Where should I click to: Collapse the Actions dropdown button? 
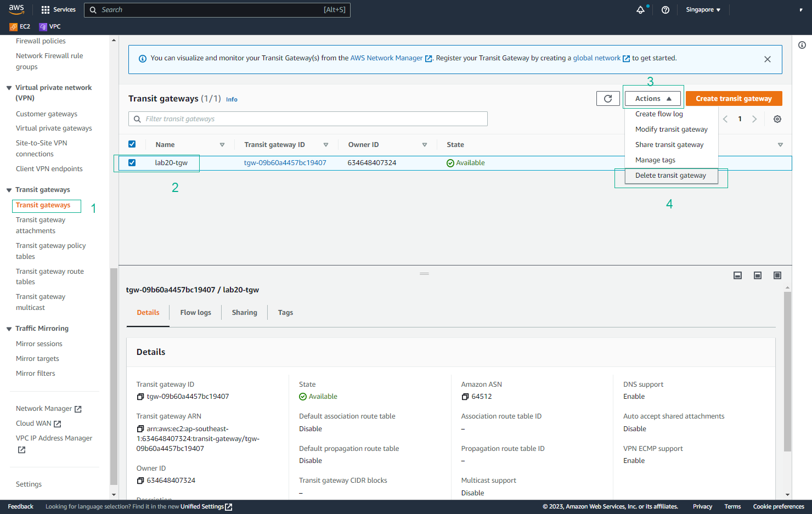pyautogui.click(x=653, y=99)
